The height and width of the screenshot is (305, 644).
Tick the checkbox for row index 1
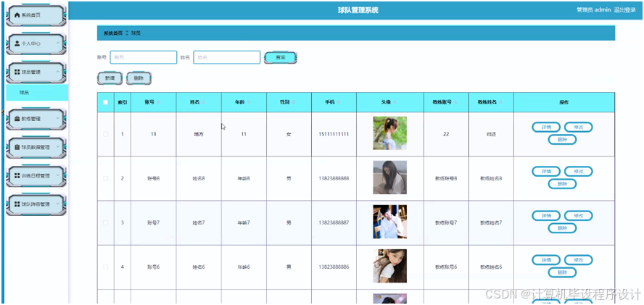pos(106,134)
